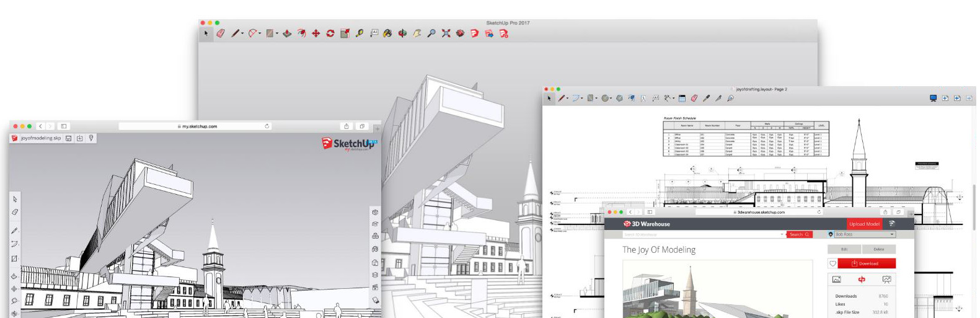Expand the Line tool dropdown arrow in SketchUp Pro
Viewport: 980px width, 318px height.
pos(242,33)
